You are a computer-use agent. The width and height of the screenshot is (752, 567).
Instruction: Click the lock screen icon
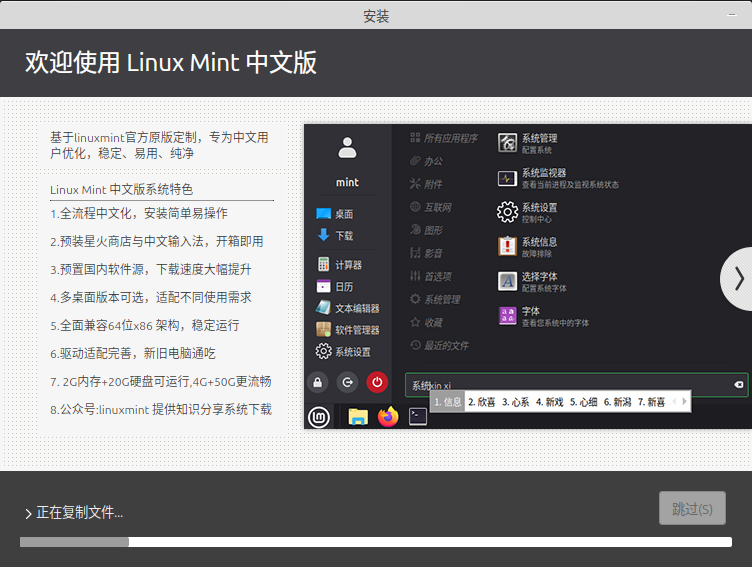point(317,382)
